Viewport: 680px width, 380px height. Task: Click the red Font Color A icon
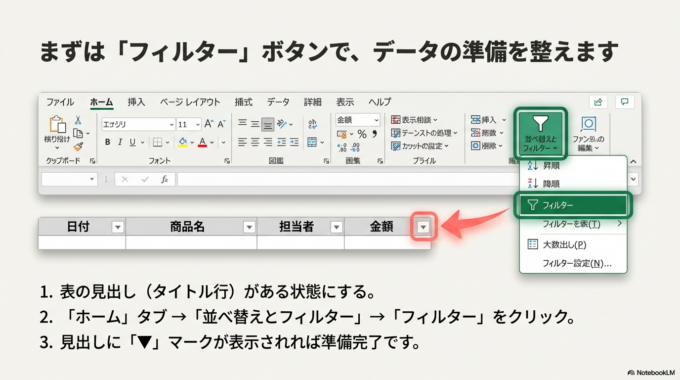tap(202, 142)
